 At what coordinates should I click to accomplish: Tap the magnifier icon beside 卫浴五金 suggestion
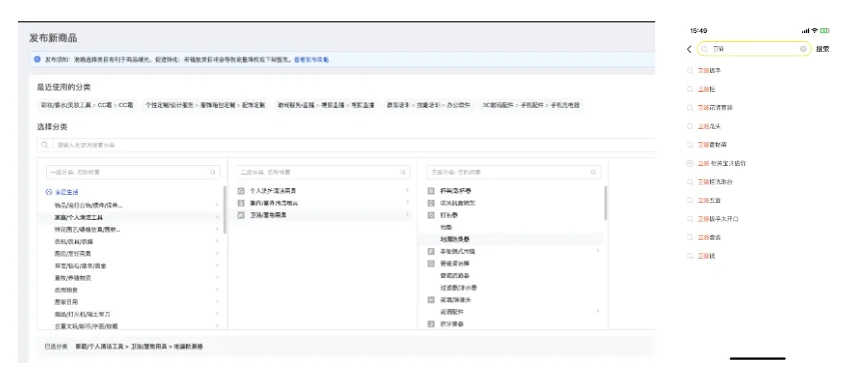click(690, 201)
